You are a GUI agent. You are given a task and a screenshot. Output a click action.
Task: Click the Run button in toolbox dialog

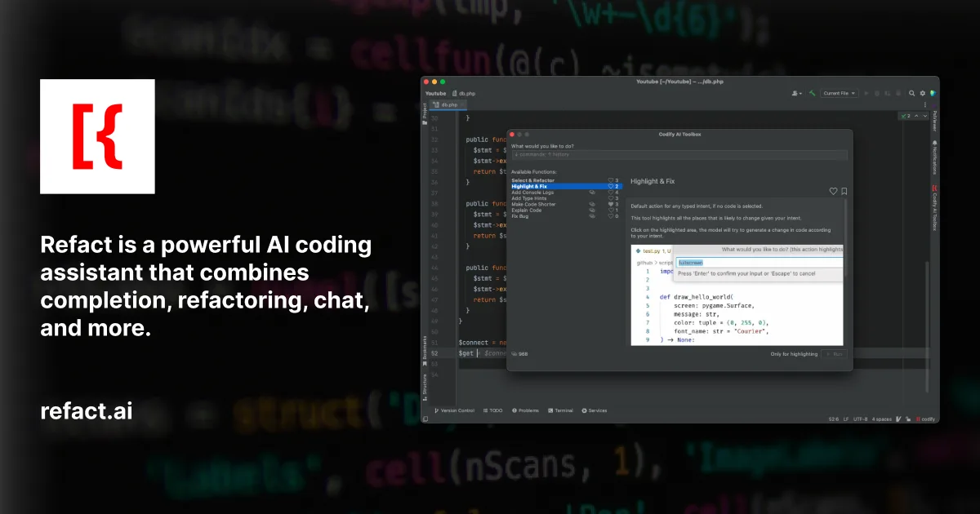[835, 354]
